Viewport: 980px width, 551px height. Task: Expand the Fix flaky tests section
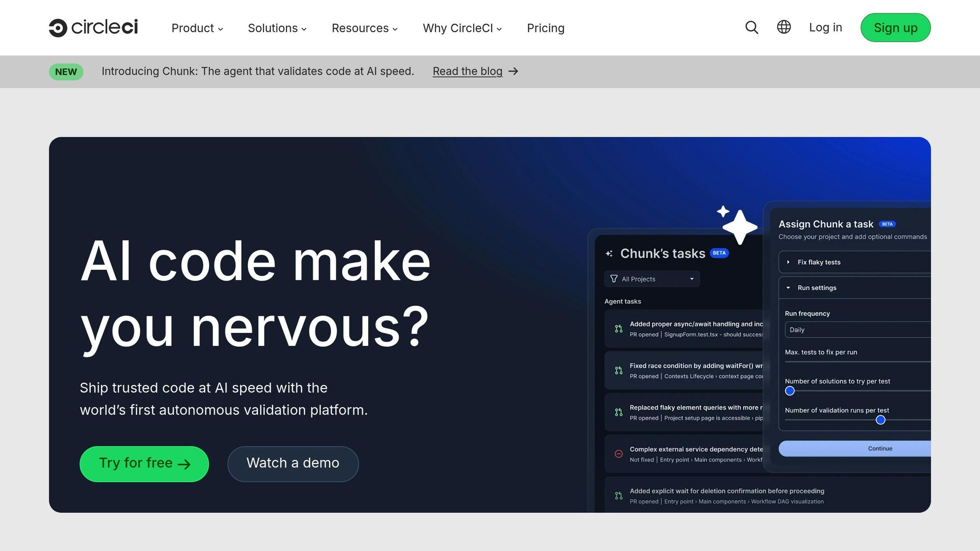pos(788,262)
